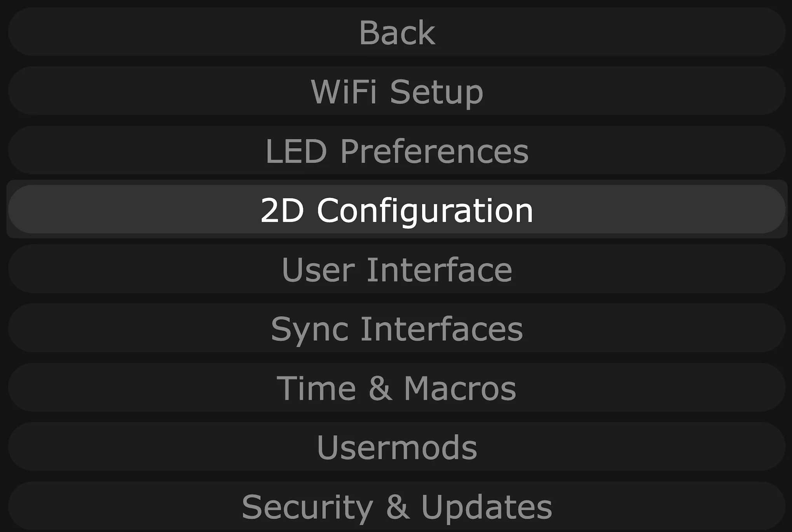Go to Sync Interfaces

coord(396,329)
